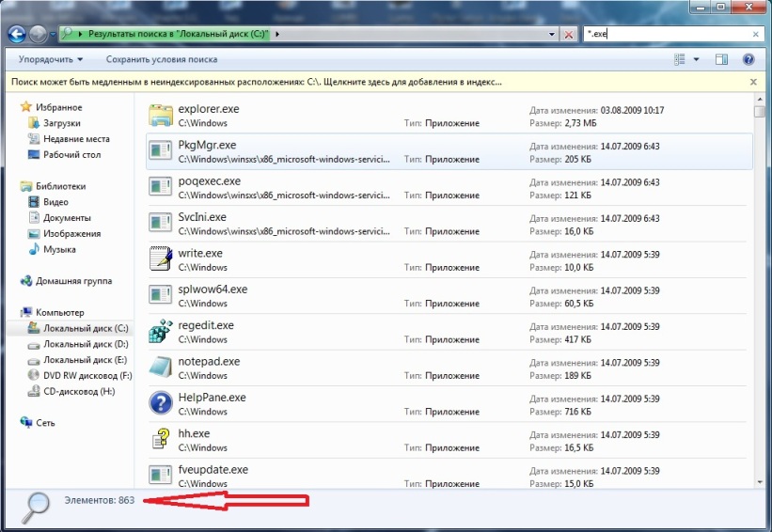
Task: Click the vertical scrollbar of results list
Action: pos(759,282)
